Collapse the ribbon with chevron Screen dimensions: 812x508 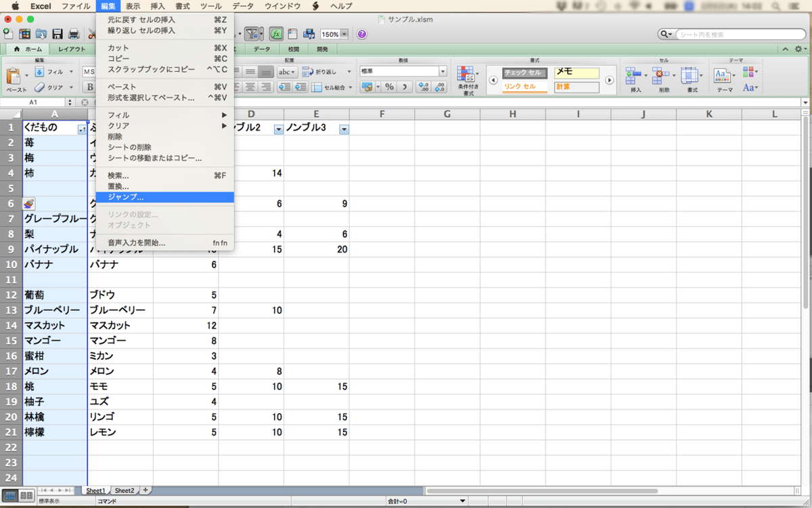[786, 49]
